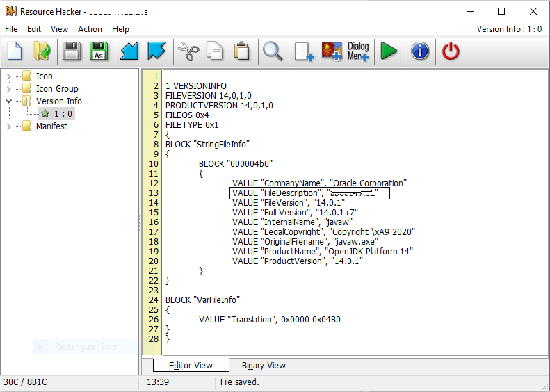The width and height of the screenshot is (550, 392).
Task: Maximize the Resource Hacker window
Action: pyautogui.click(x=501, y=11)
